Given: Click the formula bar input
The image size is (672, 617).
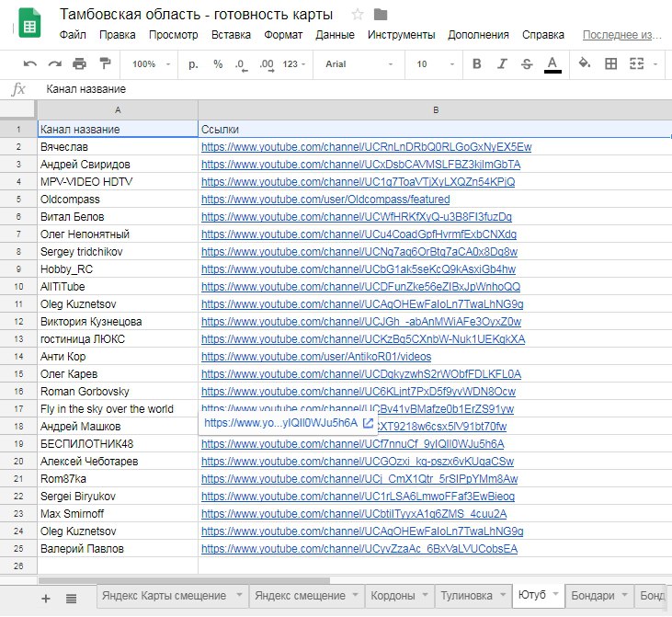Looking at the screenshot, I should (x=356, y=89).
